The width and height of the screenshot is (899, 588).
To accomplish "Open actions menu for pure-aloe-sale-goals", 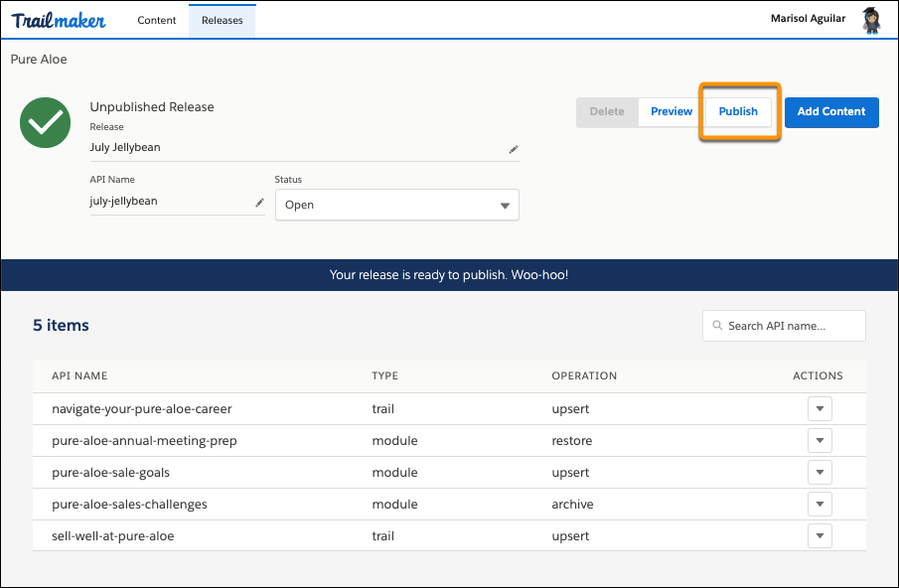I will 820,472.
